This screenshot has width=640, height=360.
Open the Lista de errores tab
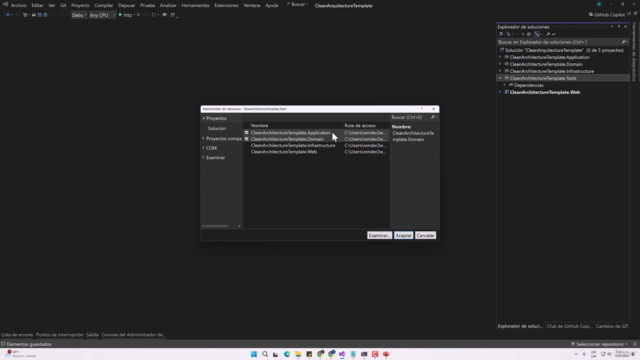[x=17, y=335]
